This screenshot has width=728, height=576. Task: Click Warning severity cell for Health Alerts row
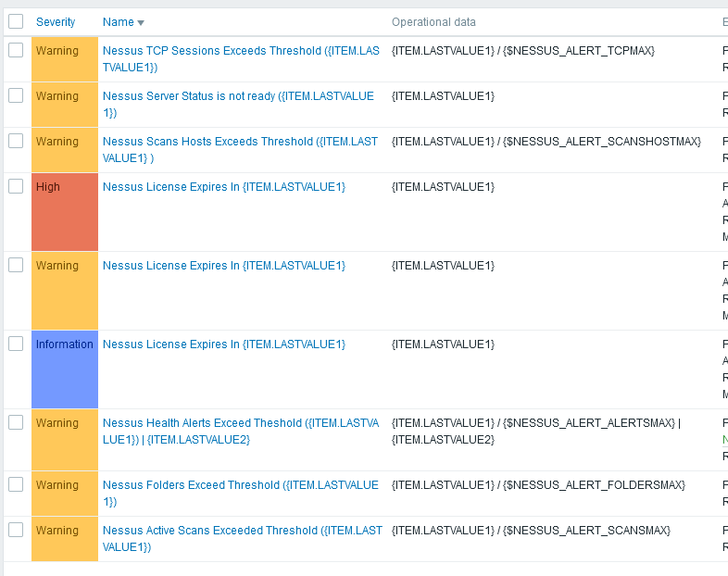coord(65,440)
